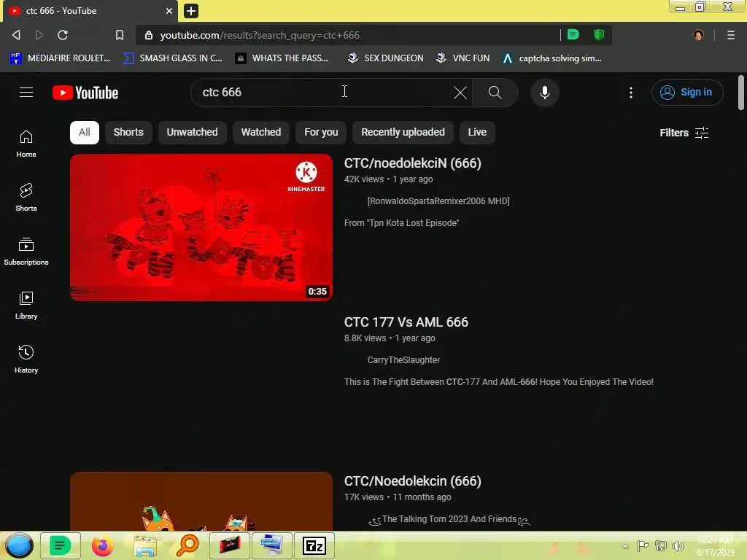Open the magnifier search app on taskbar
The image size is (747, 560).
[187, 545]
